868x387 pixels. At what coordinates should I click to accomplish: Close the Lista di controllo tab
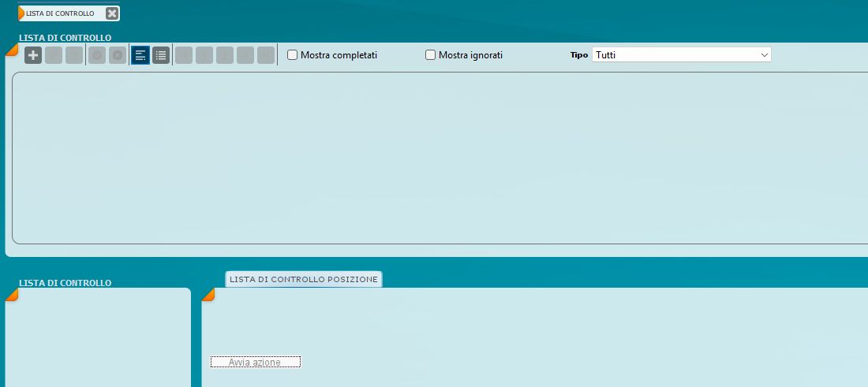tap(112, 14)
